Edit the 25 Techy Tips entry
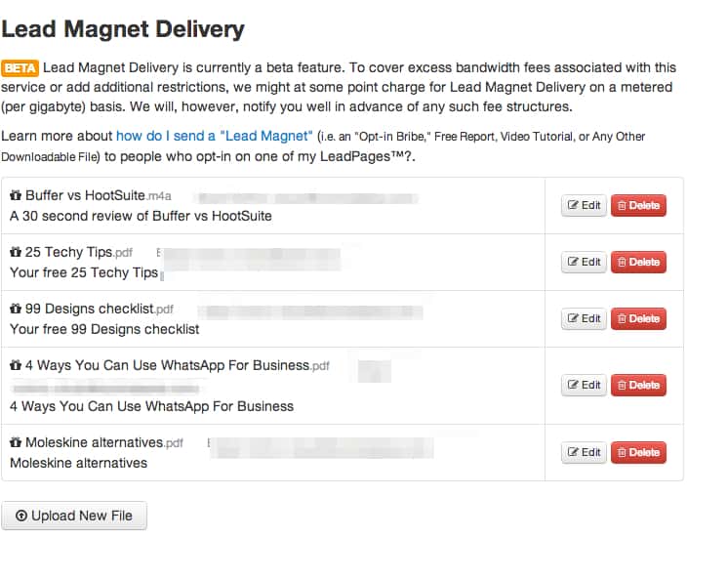The width and height of the screenshot is (728, 579). [x=584, y=263]
